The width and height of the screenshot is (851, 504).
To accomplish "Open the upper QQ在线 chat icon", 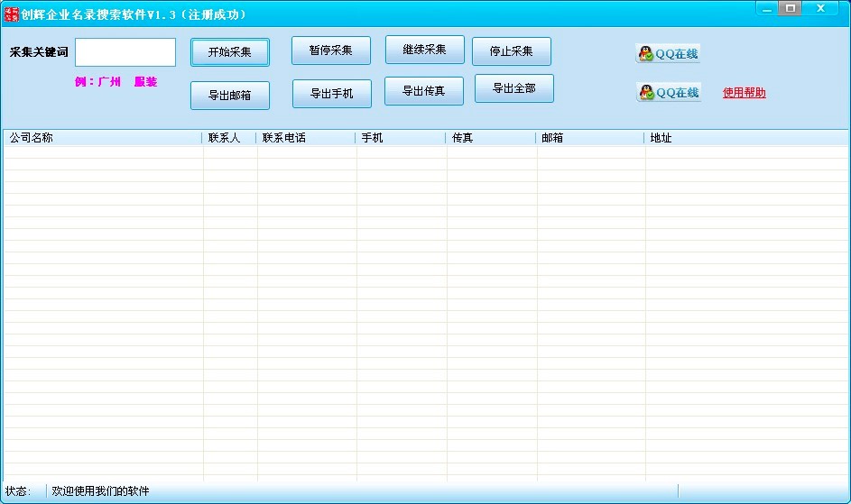I will point(668,54).
